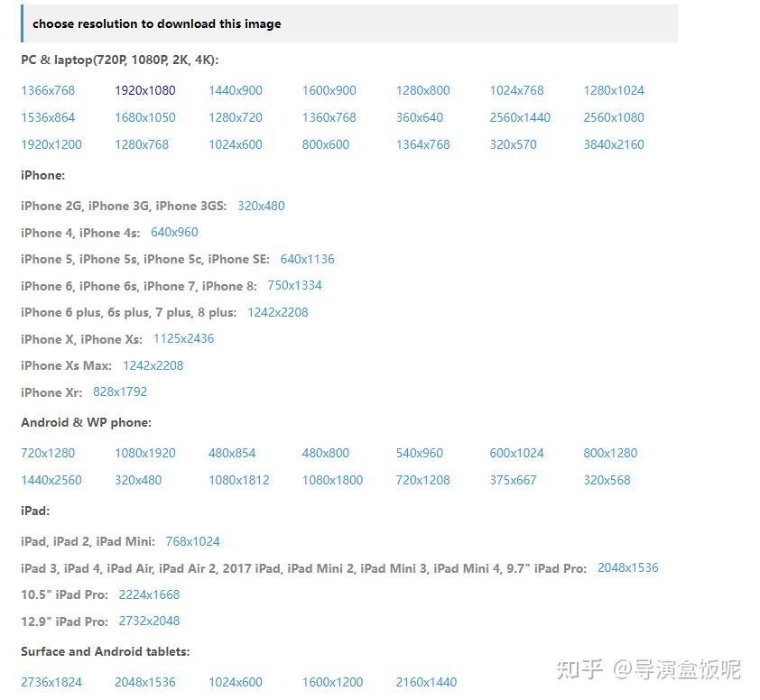The height and width of the screenshot is (700, 760).
Task: Open the 1920x1200 resolution link
Action: tap(51, 145)
